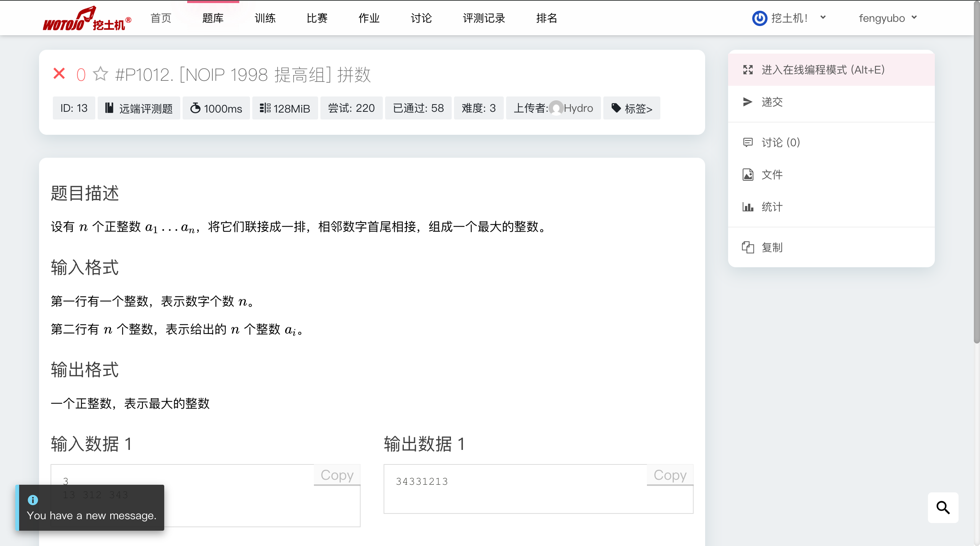Go to the 训练 training tab
The image size is (980, 546).
265,18
